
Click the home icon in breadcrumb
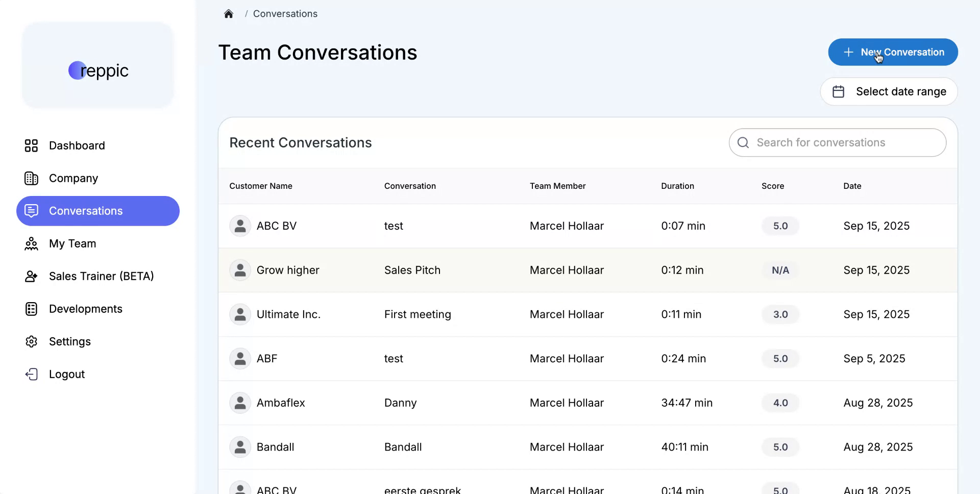tap(229, 14)
